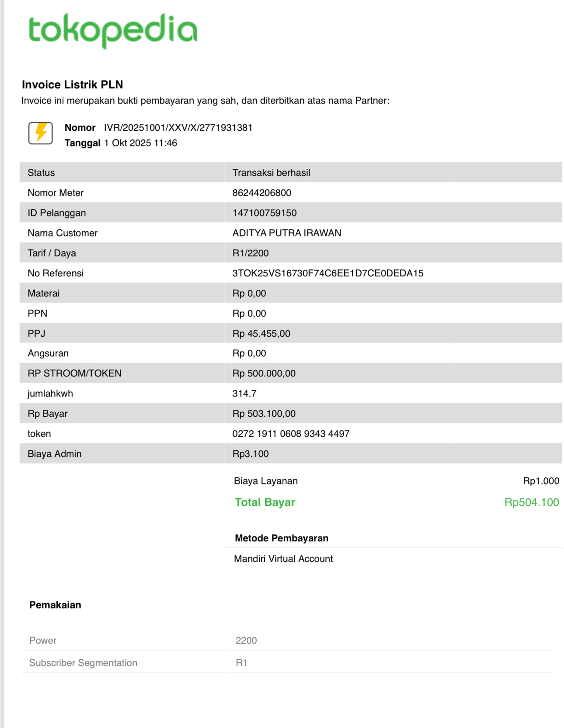Click the Tokopedia logo
The height and width of the screenshot is (728, 564).
113,30
